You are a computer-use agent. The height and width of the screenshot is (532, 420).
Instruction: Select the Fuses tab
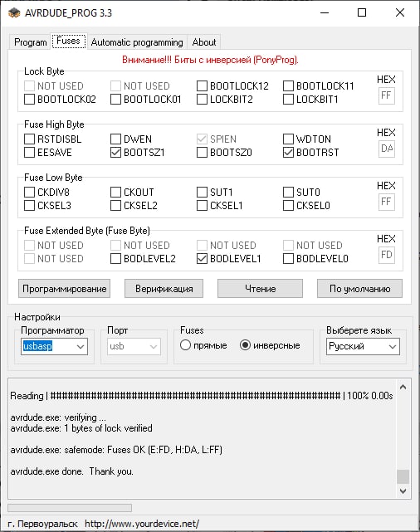pyautogui.click(x=69, y=41)
